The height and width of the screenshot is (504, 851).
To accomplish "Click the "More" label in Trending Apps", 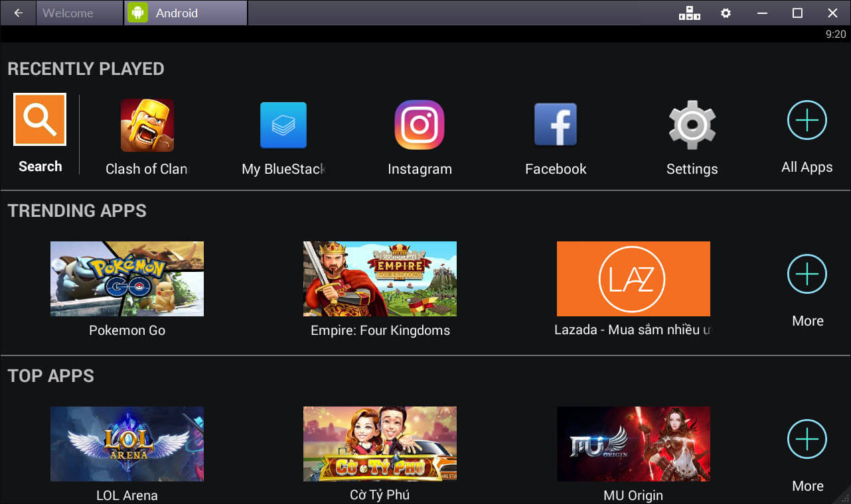I will [808, 321].
